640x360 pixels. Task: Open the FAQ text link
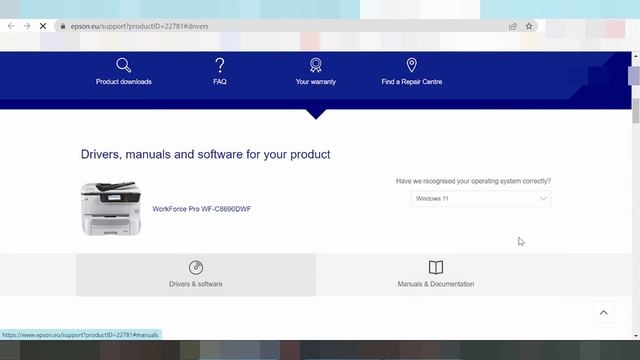220,82
